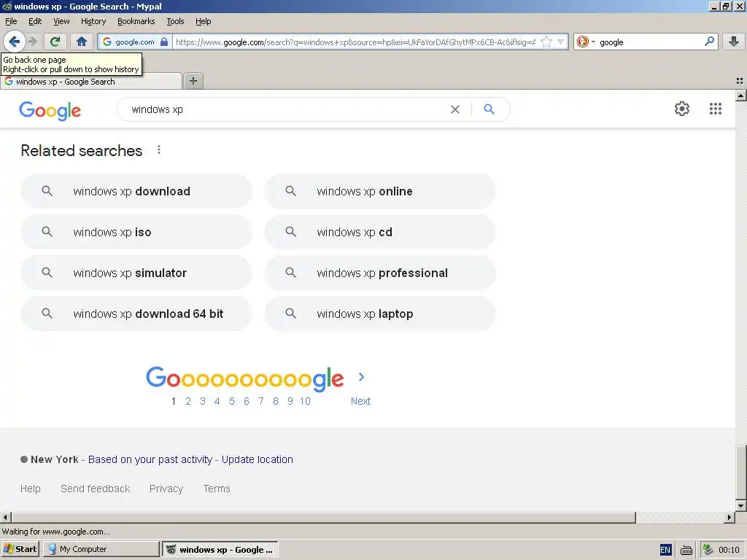Open the Google apps grid

click(715, 109)
